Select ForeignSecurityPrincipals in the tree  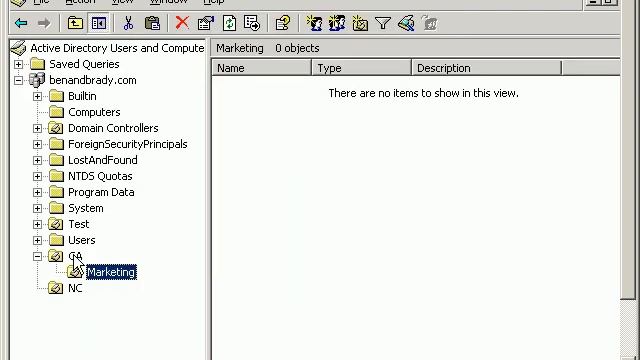click(x=128, y=144)
